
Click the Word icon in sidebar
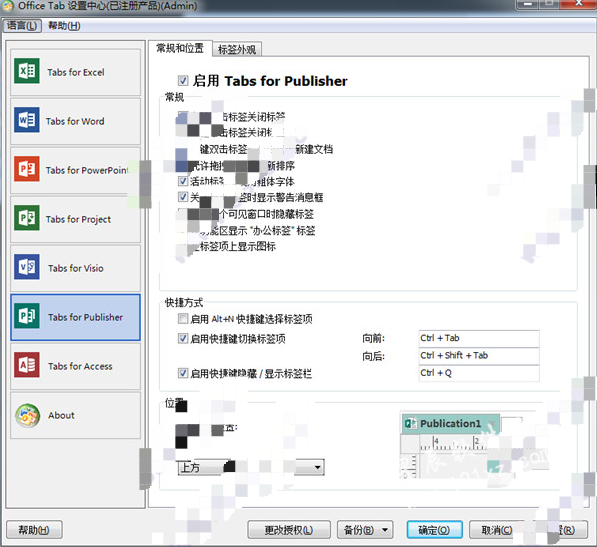[x=27, y=120]
